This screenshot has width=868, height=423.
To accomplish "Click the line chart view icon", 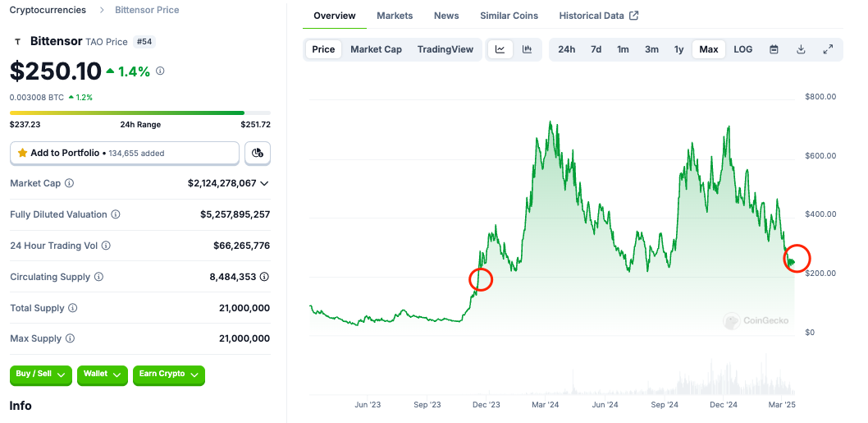I will coord(500,49).
